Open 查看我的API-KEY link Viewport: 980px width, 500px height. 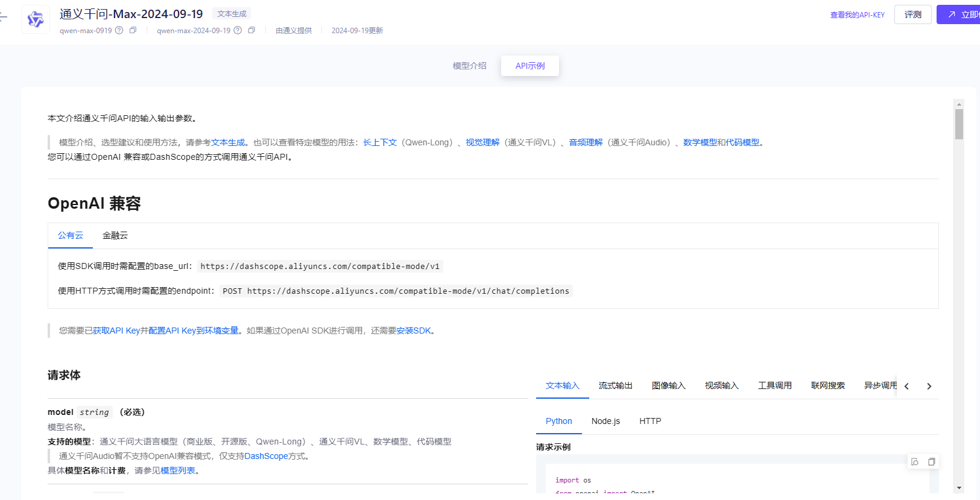tap(857, 15)
